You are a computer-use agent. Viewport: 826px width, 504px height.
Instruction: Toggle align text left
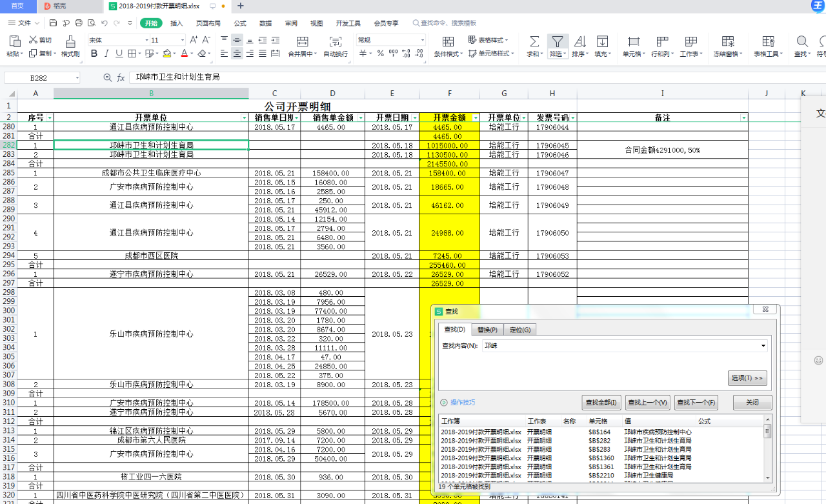tap(225, 54)
